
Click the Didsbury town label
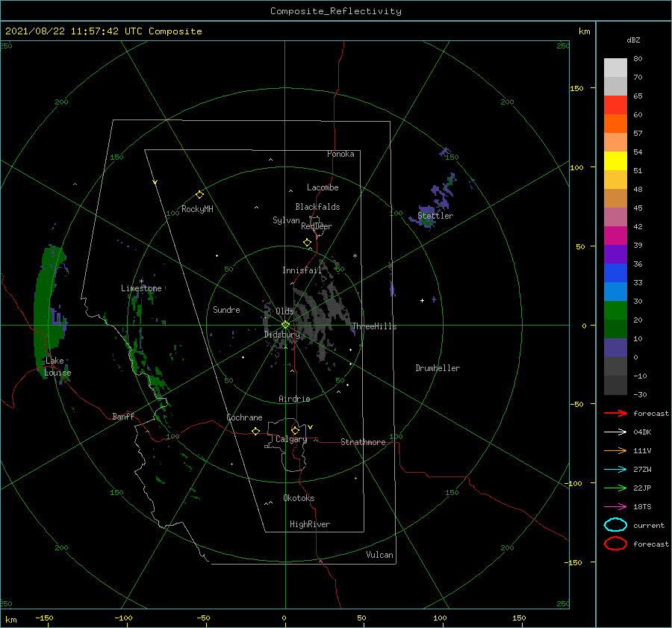282,335
